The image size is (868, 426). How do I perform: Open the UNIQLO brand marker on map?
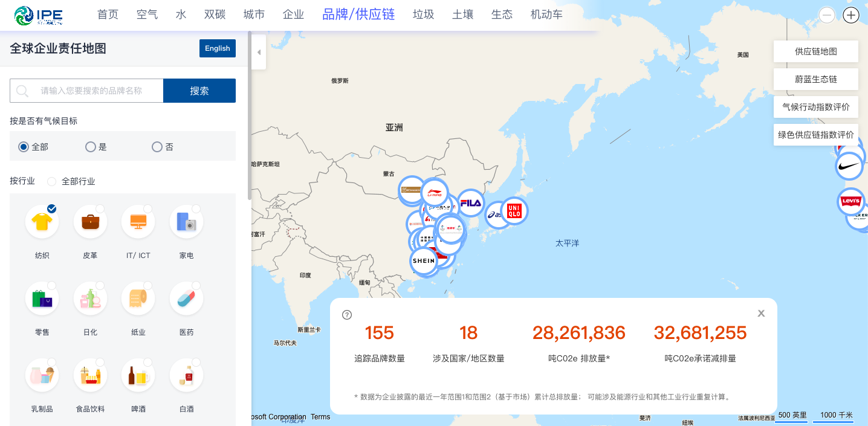514,211
